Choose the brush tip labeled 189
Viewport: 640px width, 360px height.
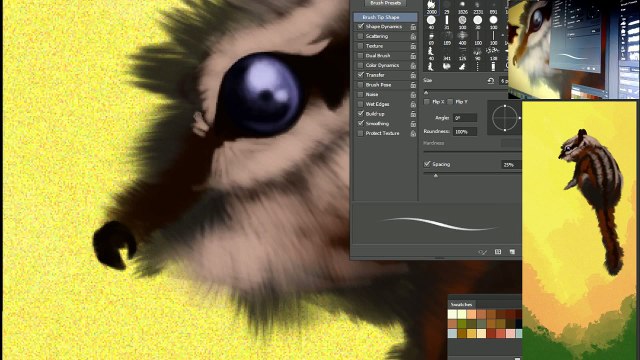point(447,38)
